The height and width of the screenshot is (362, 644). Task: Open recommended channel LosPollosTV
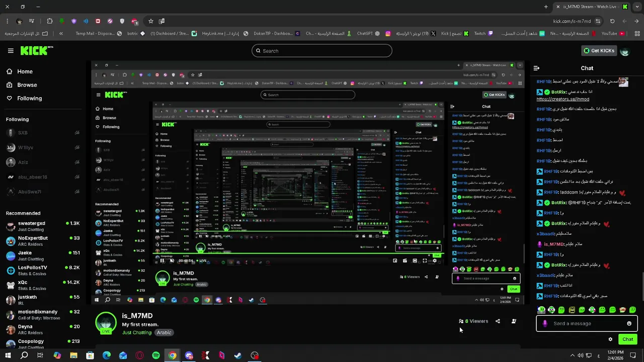tap(43, 270)
